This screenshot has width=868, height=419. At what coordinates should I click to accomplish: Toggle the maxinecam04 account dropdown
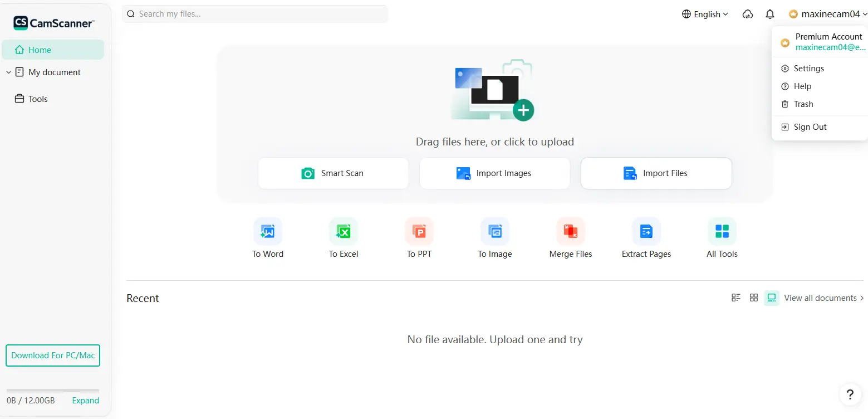coord(828,14)
